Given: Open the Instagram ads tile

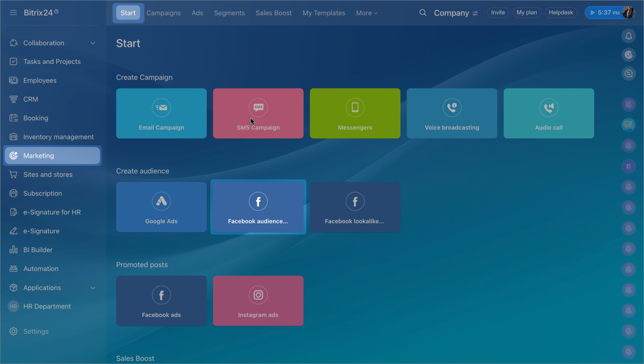Looking at the screenshot, I should coord(258,300).
